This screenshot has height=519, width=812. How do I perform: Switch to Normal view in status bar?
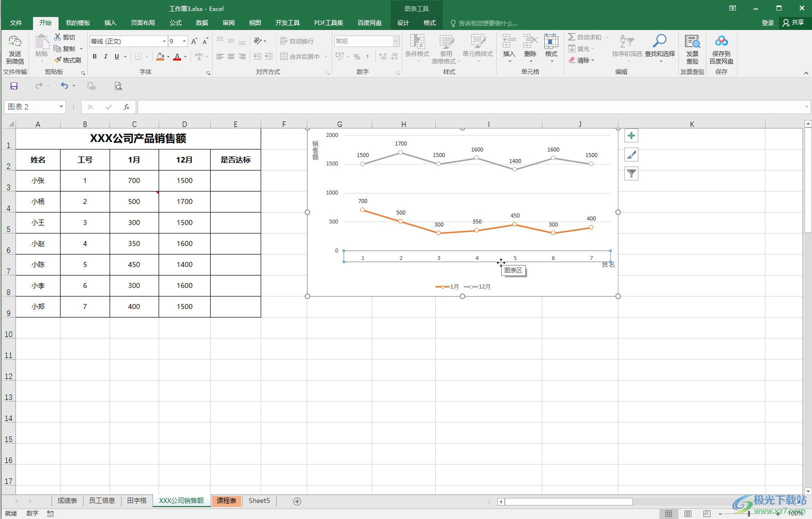click(668, 513)
